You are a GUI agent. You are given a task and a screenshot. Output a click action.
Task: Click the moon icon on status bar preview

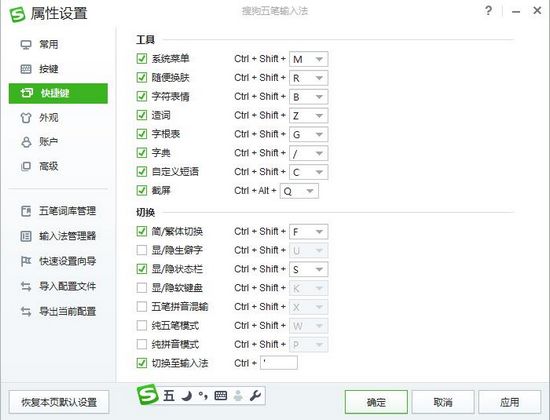[187, 396]
